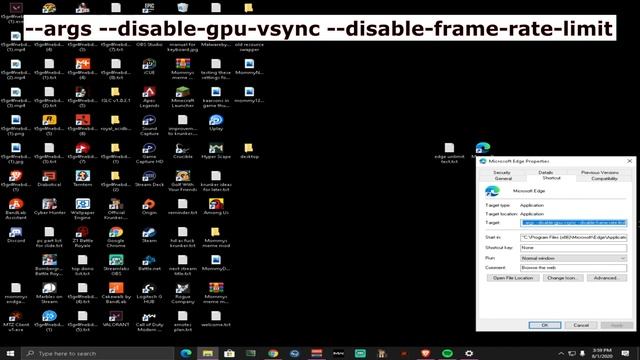Select the Stream Deck desktop icon
640x360 pixels.
(149, 179)
